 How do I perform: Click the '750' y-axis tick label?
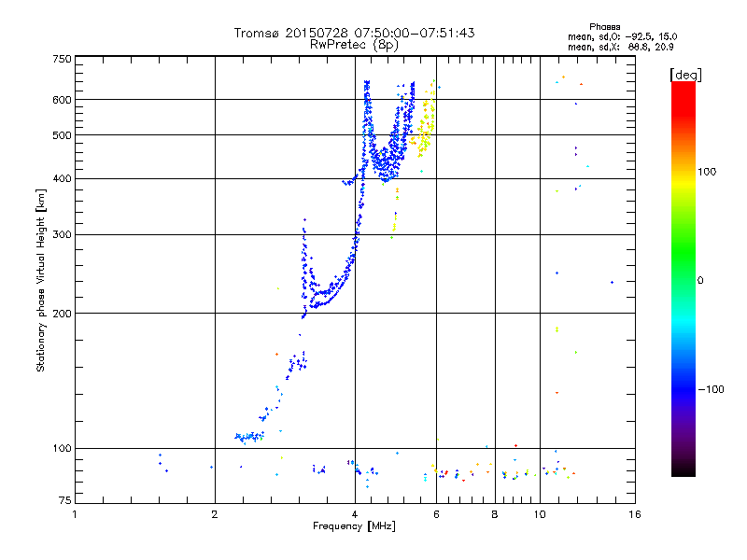(62, 59)
